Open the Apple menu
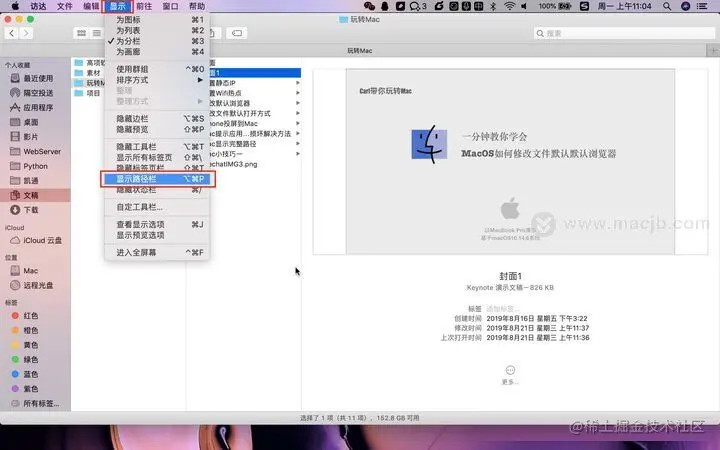The height and width of the screenshot is (450, 720). click(x=15, y=6)
